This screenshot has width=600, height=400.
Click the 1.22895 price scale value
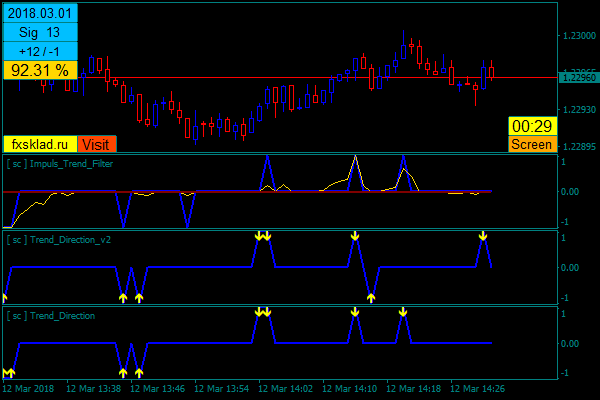[579, 147]
